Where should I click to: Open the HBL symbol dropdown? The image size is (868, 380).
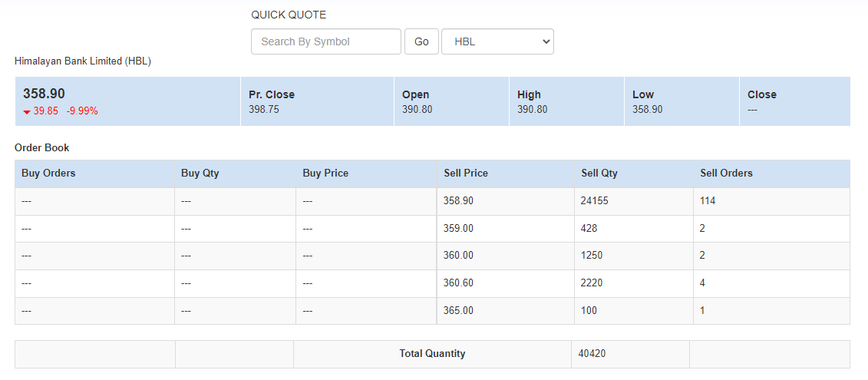coord(497,41)
